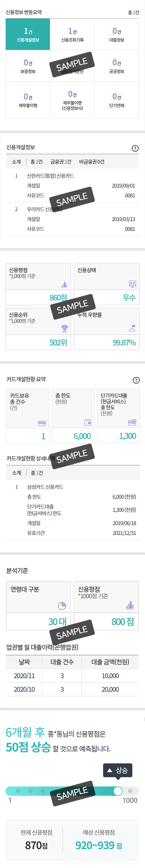Open the 보증정보 0건 tile
The height and width of the screenshot is (868, 145).
coord(28,66)
